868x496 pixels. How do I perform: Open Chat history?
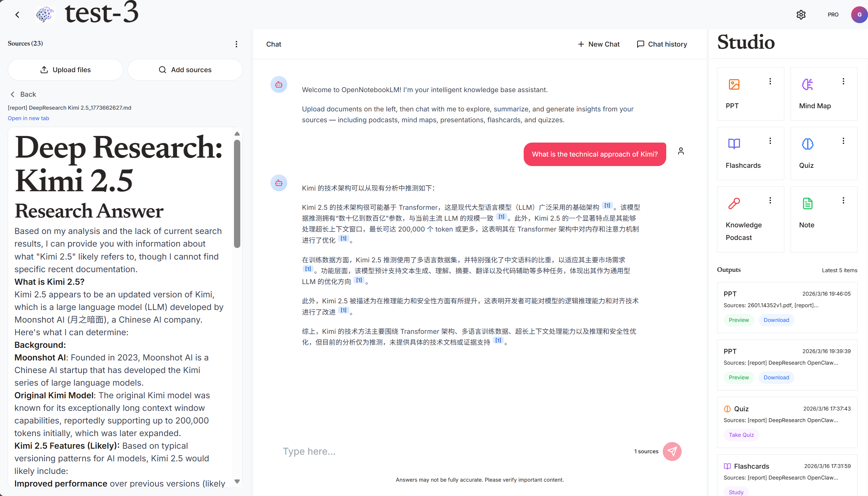tap(662, 44)
